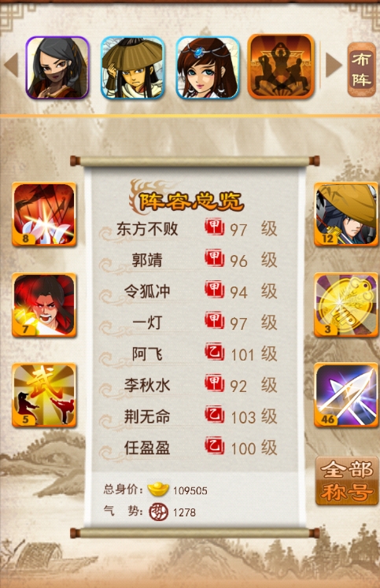The height and width of the screenshot is (588, 380).
Task: Go to the previous characters with left arrow
Action: point(11,65)
